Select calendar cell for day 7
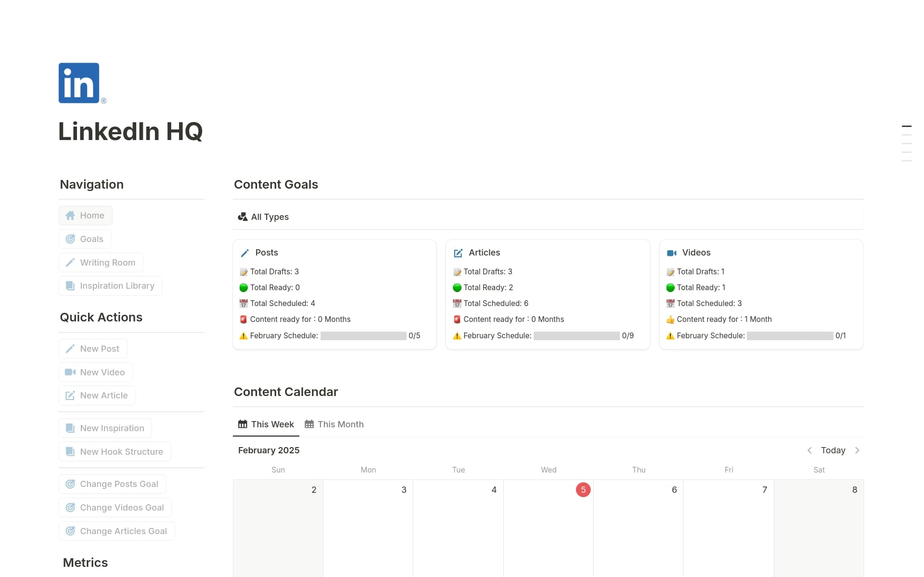The height and width of the screenshot is (577, 924). (x=729, y=528)
